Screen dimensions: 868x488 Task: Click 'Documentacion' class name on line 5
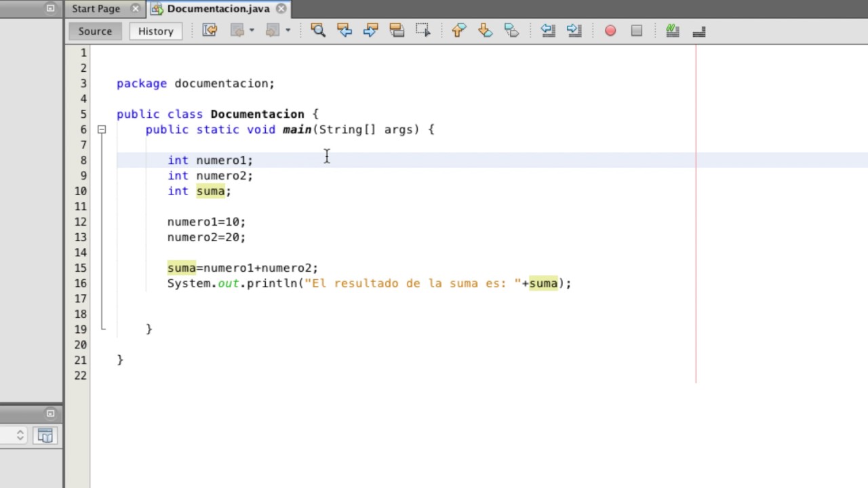coord(257,114)
